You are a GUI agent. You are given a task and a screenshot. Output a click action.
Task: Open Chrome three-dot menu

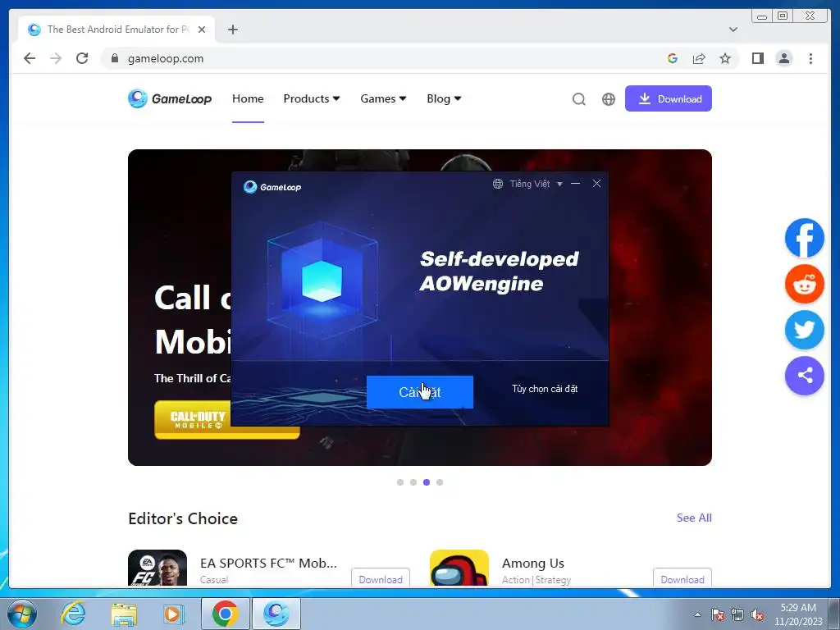[x=810, y=58]
